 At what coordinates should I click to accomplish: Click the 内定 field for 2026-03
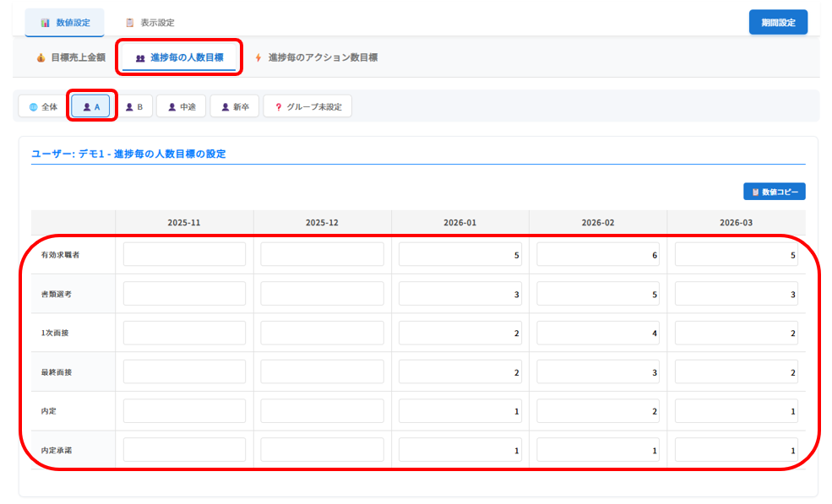click(x=736, y=411)
